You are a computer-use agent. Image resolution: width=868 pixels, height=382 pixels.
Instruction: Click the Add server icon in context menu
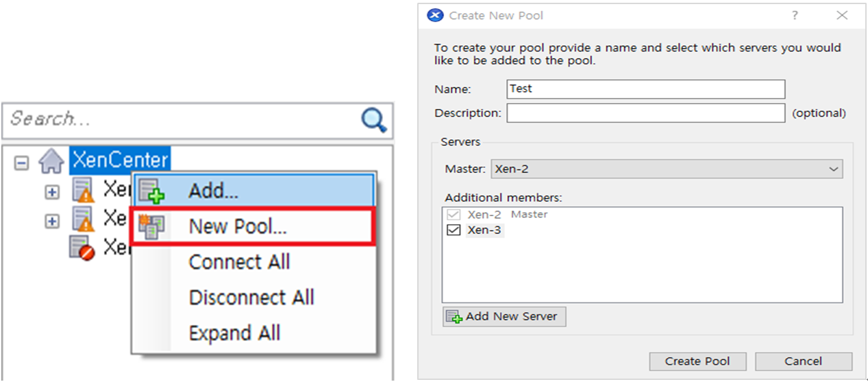click(151, 191)
